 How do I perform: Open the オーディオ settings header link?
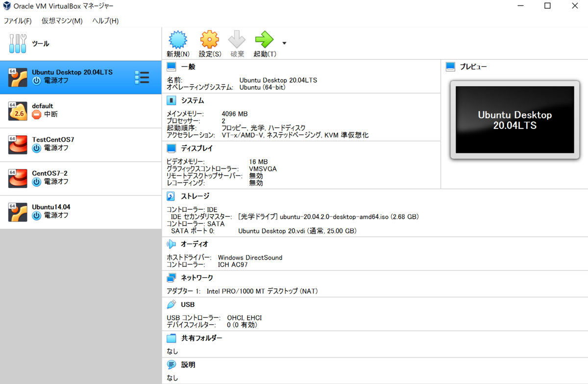tap(195, 243)
